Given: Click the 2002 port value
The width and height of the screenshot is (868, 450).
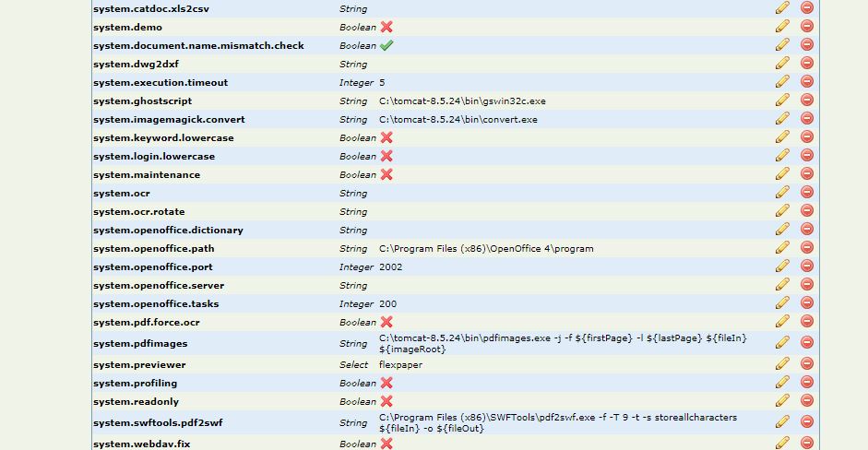Looking at the screenshot, I should (390, 267).
